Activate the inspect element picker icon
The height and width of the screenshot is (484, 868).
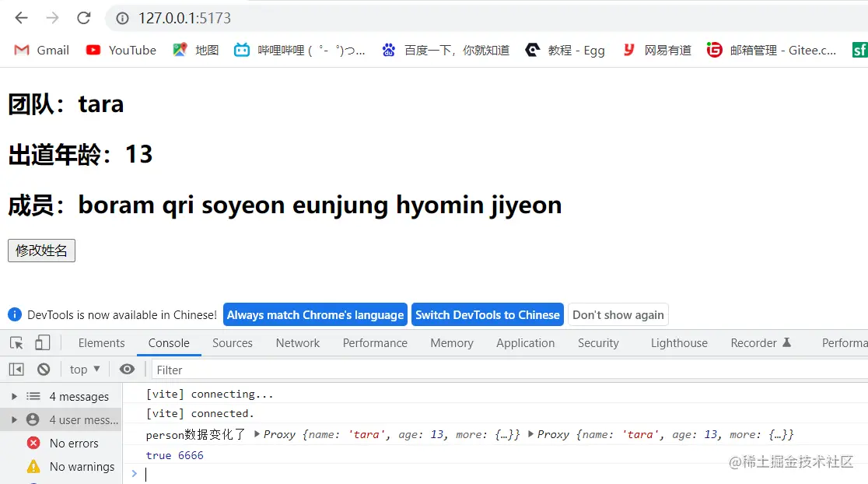tap(16, 343)
